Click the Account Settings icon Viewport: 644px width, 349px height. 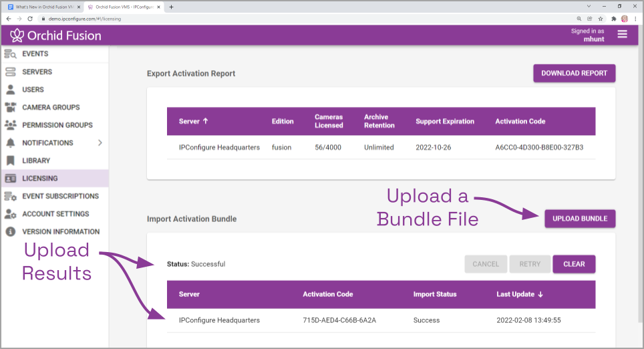click(x=10, y=214)
